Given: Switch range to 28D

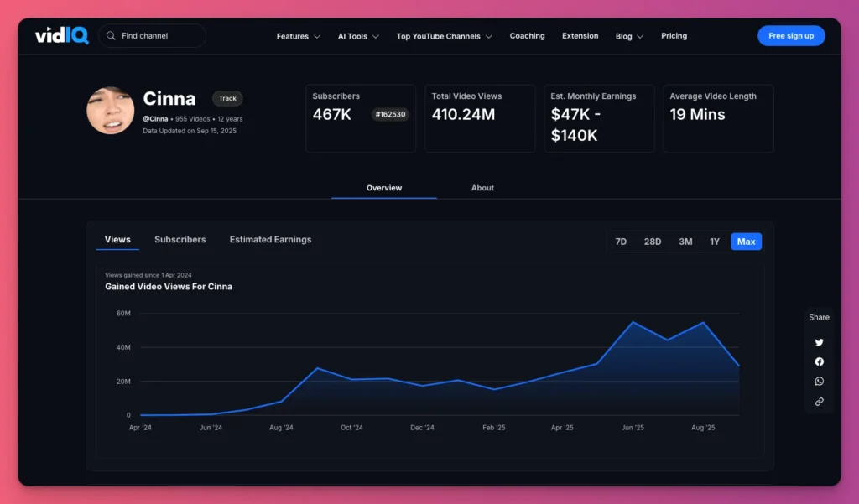Looking at the screenshot, I should click(653, 242).
